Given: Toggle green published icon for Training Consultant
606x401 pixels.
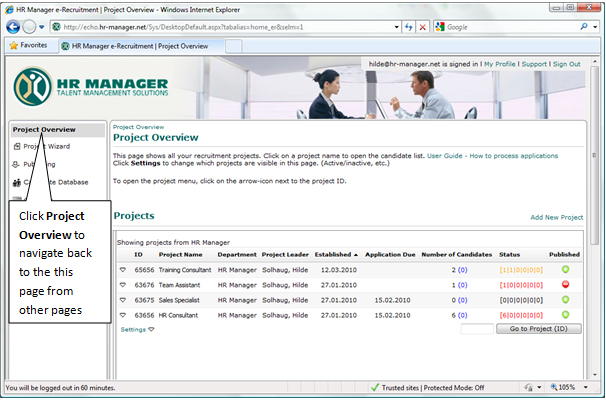Looking at the screenshot, I should coord(565,269).
